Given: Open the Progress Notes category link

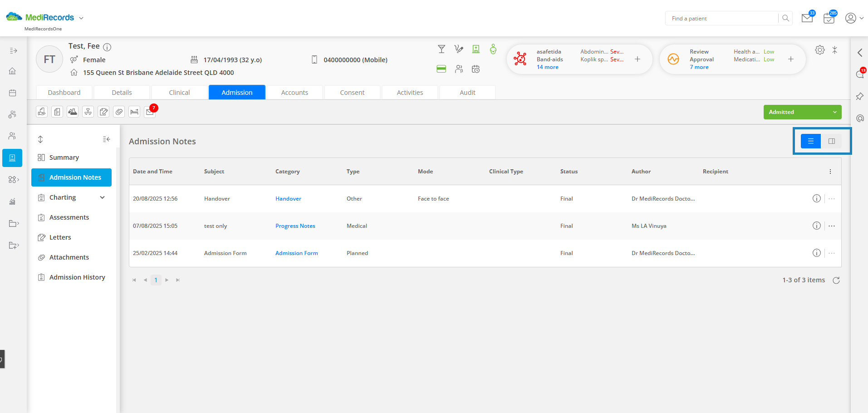Looking at the screenshot, I should [x=295, y=226].
